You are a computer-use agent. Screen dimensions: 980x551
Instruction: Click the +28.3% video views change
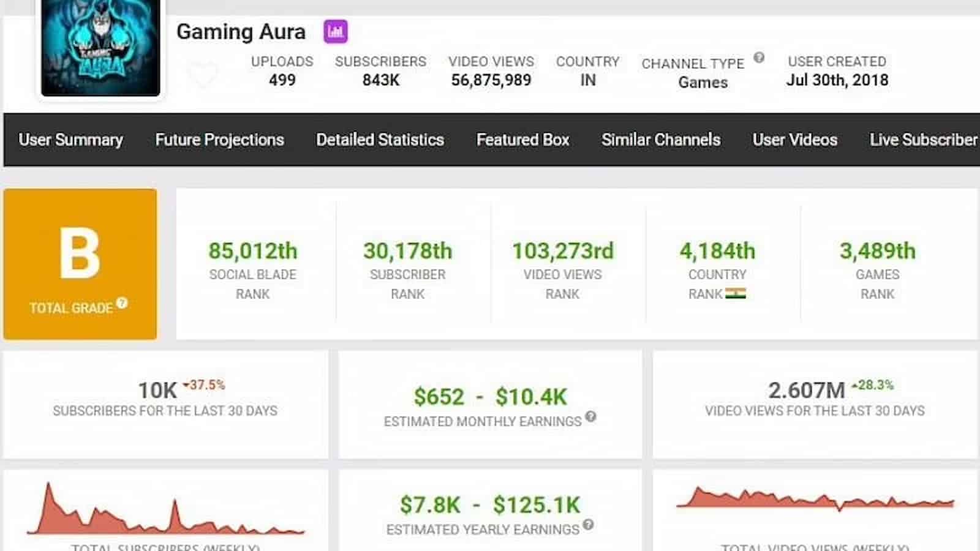click(x=872, y=385)
